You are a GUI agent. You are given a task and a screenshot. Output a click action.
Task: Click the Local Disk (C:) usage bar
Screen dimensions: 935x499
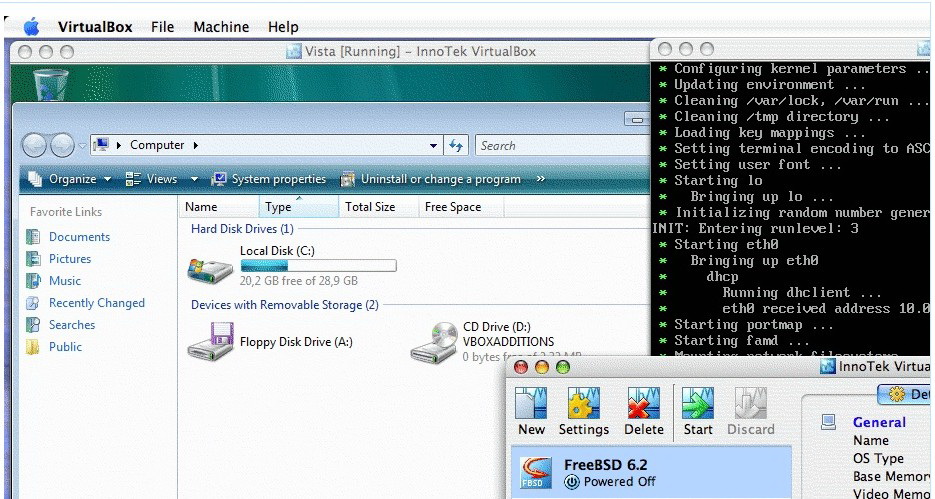click(318, 265)
